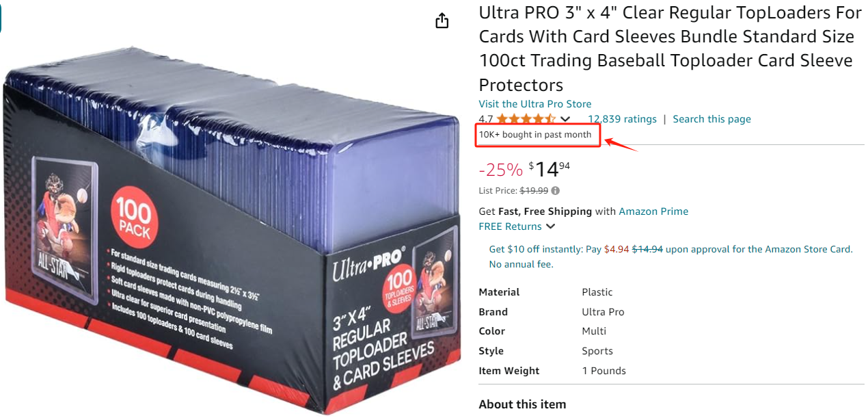Open the Amazon Prime link
The height and width of the screenshot is (418, 868).
pyautogui.click(x=653, y=211)
